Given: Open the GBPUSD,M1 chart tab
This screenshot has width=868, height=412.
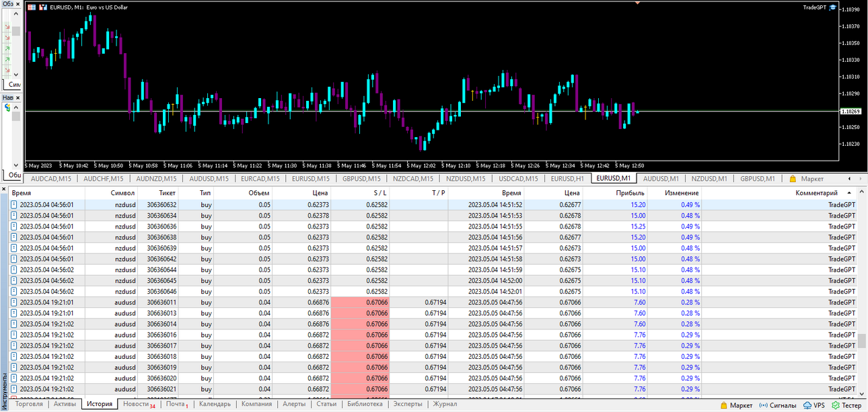Looking at the screenshot, I should pos(758,179).
